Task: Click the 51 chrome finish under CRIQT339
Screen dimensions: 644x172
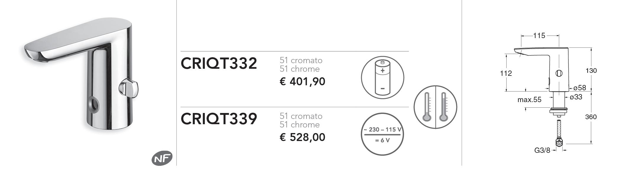Action: [x=300, y=125]
